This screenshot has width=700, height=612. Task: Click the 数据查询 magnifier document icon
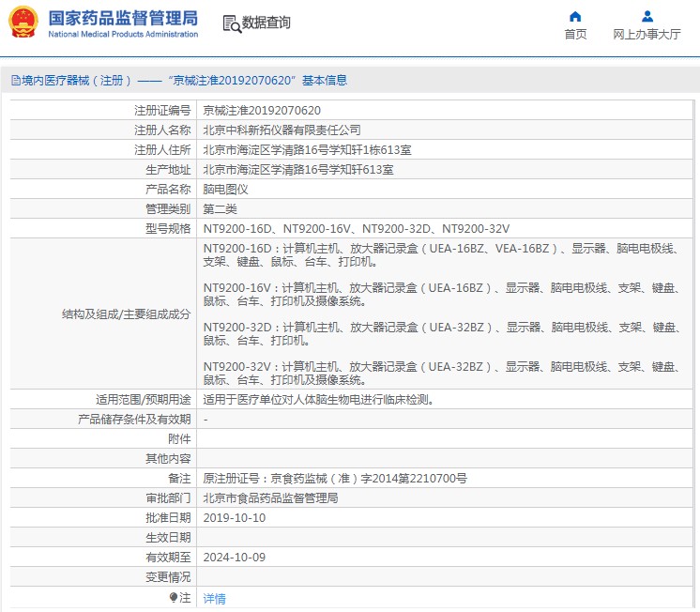pos(231,23)
